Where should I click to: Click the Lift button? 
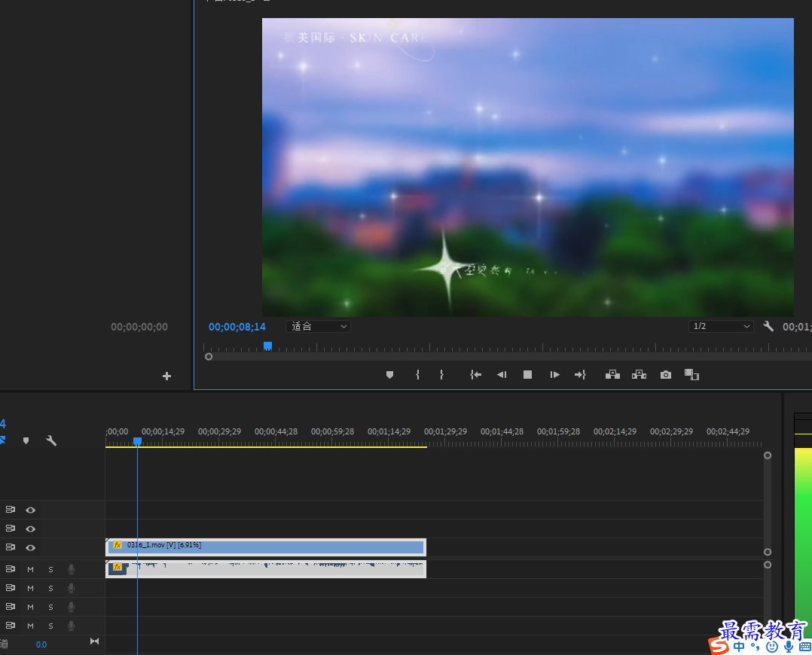click(612, 374)
